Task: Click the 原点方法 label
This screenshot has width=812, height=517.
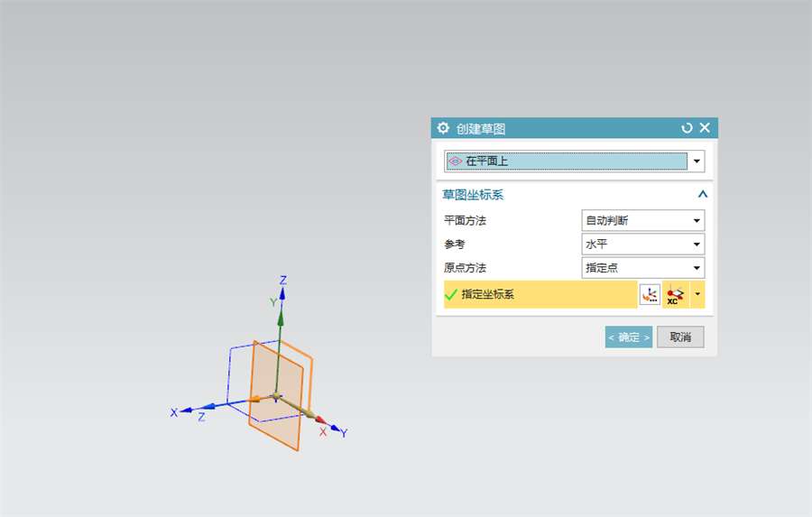Action: (x=465, y=268)
